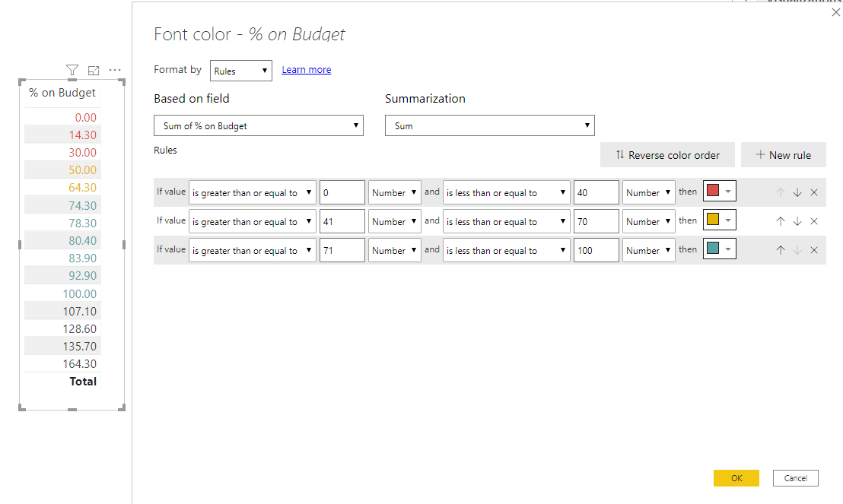843x504 pixels.
Task: Delete the 71 to 100 rule
Action: click(814, 250)
